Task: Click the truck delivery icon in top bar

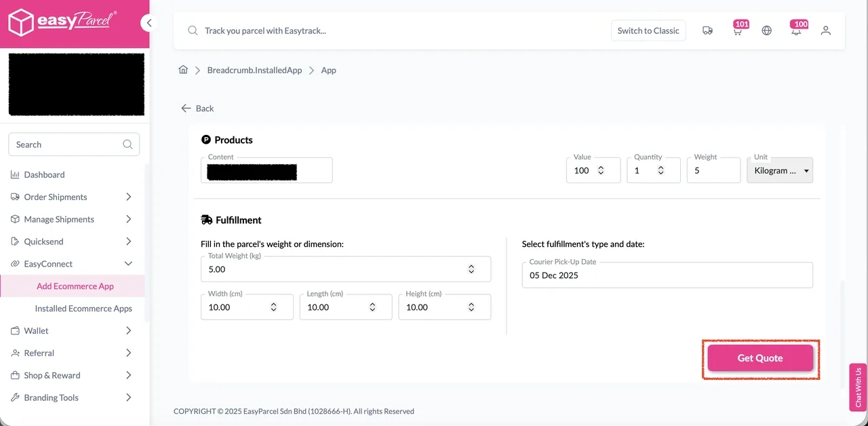Action: tap(707, 31)
